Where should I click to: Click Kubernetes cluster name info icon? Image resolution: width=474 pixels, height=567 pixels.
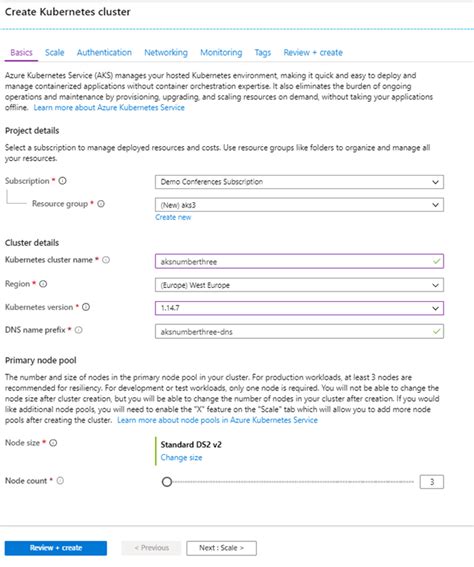point(106,260)
